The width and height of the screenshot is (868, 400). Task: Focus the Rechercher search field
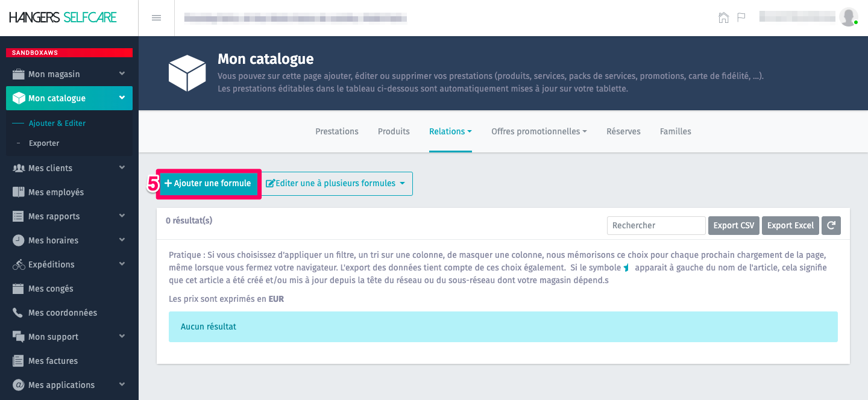[x=656, y=225]
